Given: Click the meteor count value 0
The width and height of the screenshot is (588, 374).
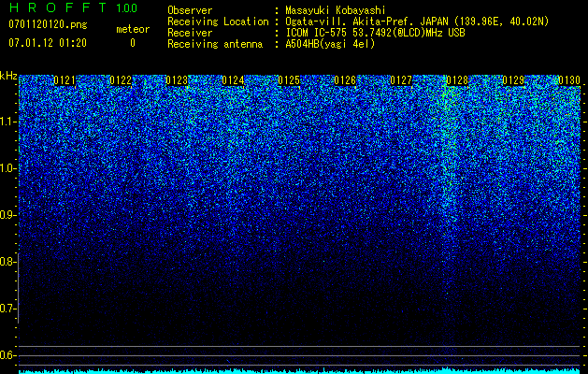Looking at the screenshot, I should pyautogui.click(x=133, y=43).
